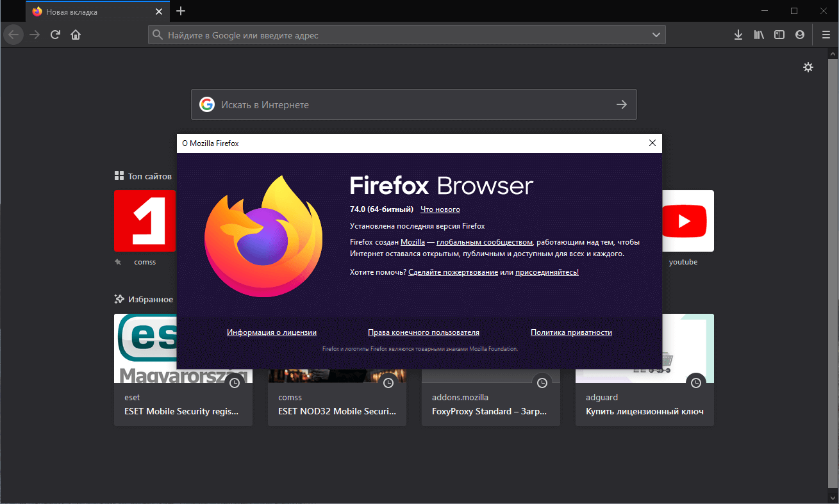Open the Library icon

[x=758, y=35]
